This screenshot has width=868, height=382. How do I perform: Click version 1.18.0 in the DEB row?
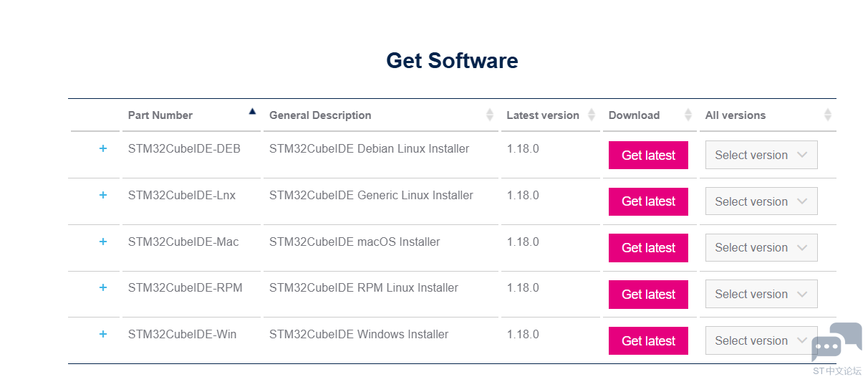click(523, 149)
